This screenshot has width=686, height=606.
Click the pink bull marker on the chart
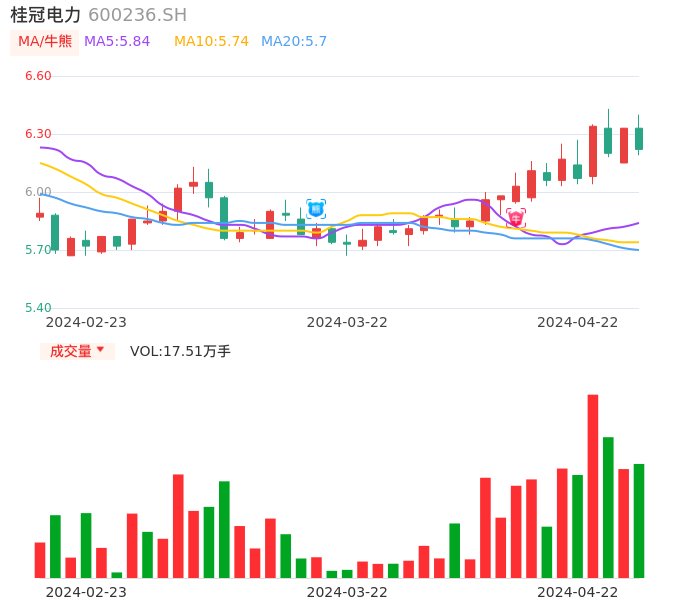tap(516, 217)
